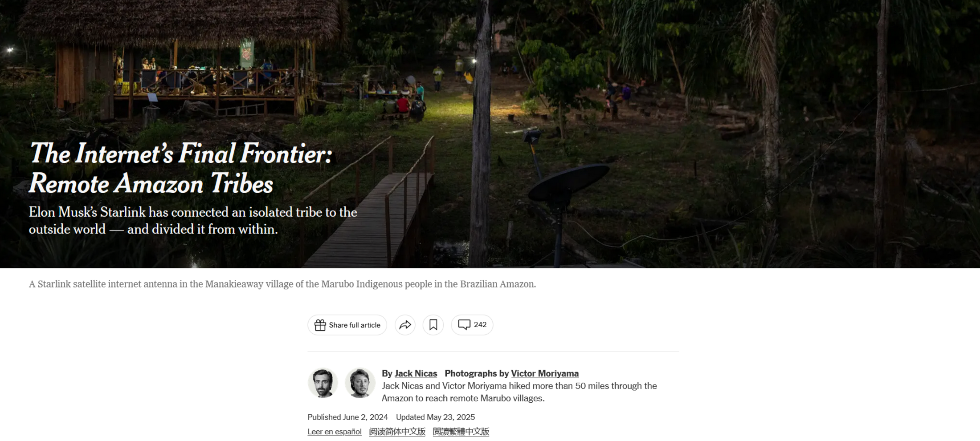
Task: Click the author note about hiking 50 miles
Action: click(x=519, y=392)
